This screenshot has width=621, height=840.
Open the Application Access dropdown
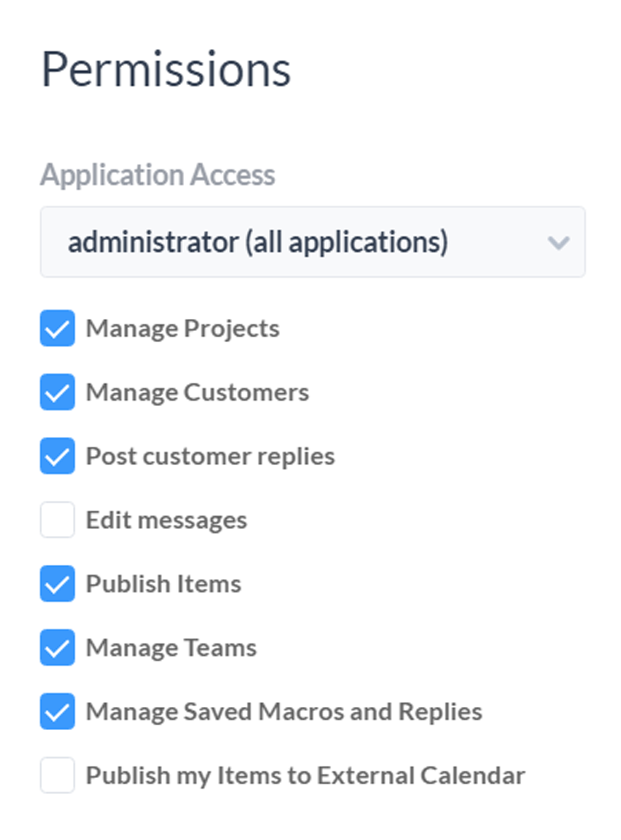pyautogui.click(x=313, y=242)
